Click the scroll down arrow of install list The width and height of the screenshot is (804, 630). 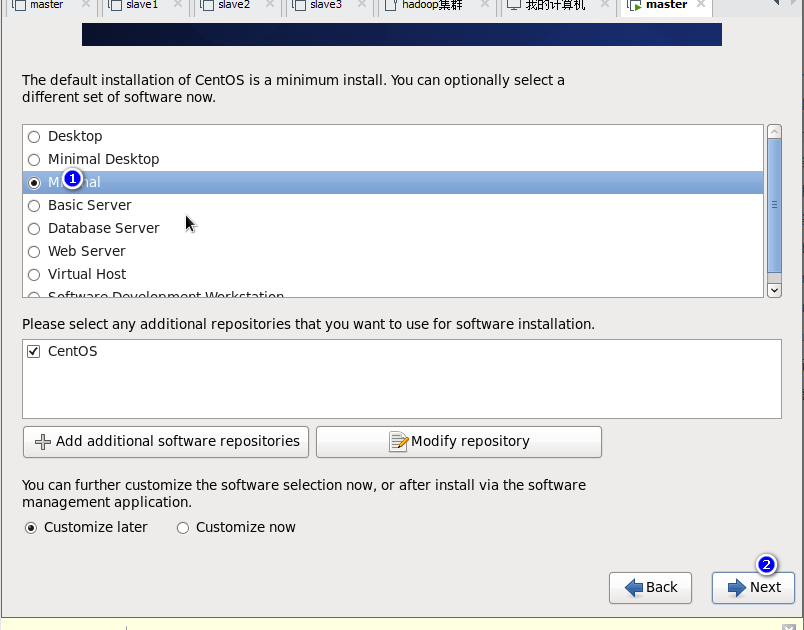(x=774, y=290)
